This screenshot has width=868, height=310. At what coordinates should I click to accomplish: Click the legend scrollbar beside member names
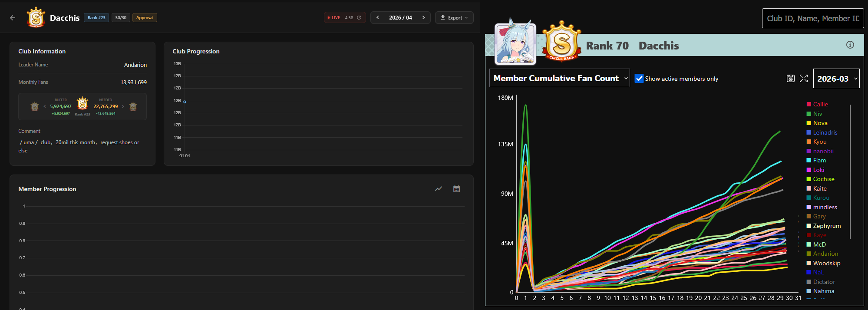(x=850, y=171)
